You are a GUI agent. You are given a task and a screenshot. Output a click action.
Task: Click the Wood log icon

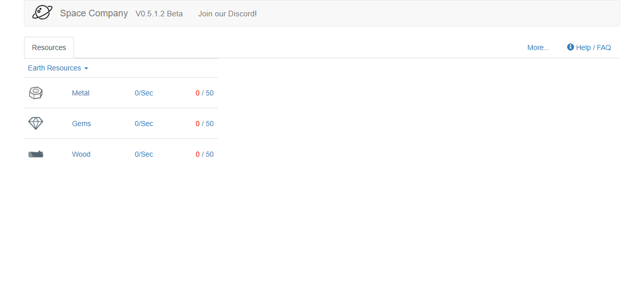point(36,154)
